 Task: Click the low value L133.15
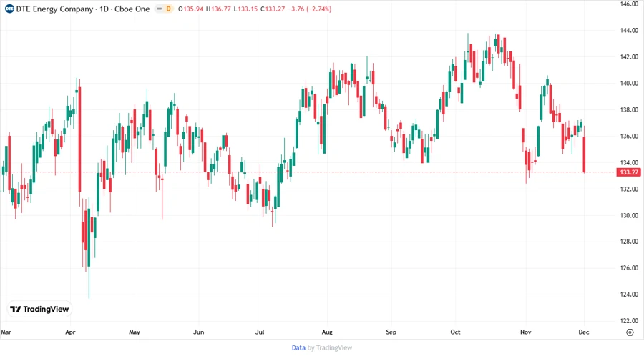coord(245,9)
